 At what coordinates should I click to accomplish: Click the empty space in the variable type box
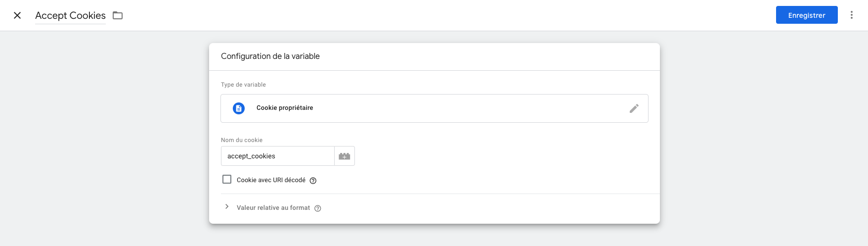point(470,108)
